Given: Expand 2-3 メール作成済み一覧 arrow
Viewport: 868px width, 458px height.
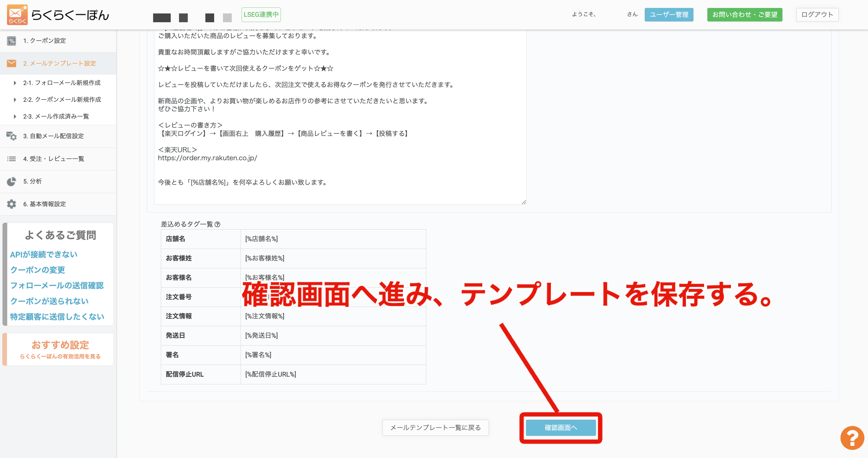Looking at the screenshot, I should tap(15, 117).
